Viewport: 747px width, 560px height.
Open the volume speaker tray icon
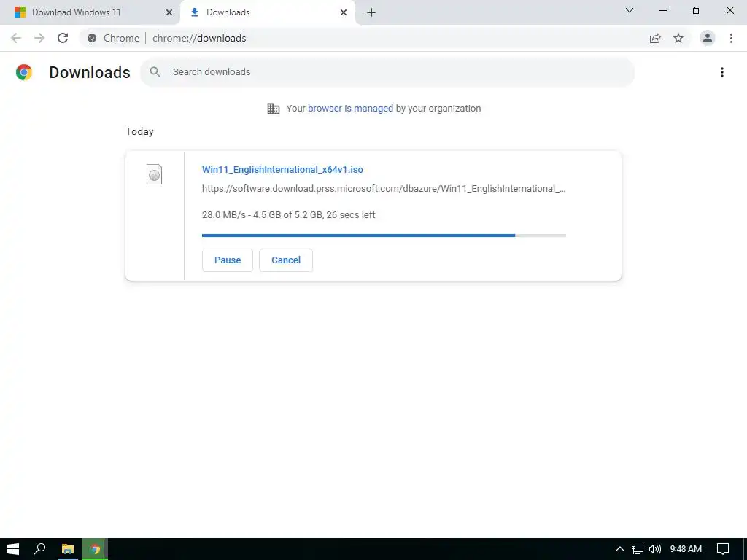click(655, 549)
